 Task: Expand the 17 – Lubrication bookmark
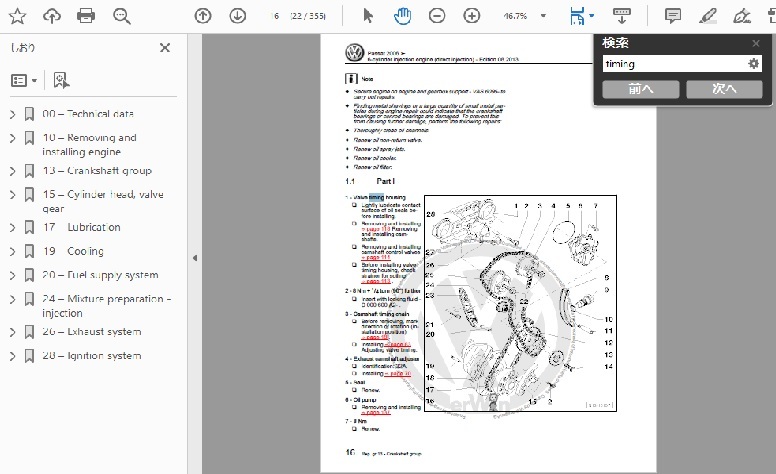tap(12, 228)
